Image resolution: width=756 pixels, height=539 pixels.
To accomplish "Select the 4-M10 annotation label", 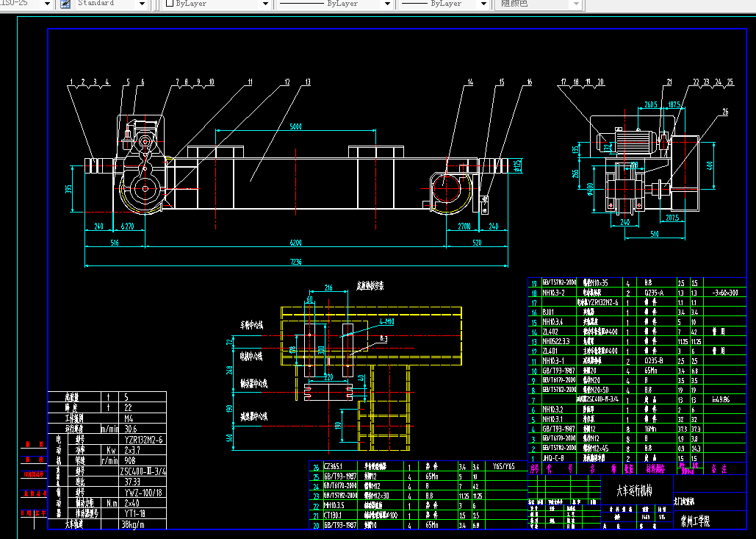I will [x=386, y=321].
